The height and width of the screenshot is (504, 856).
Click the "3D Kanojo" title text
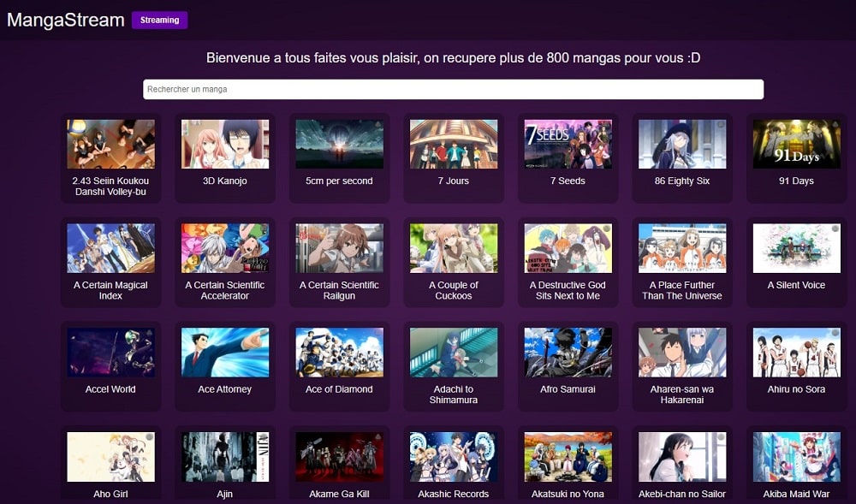(225, 181)
